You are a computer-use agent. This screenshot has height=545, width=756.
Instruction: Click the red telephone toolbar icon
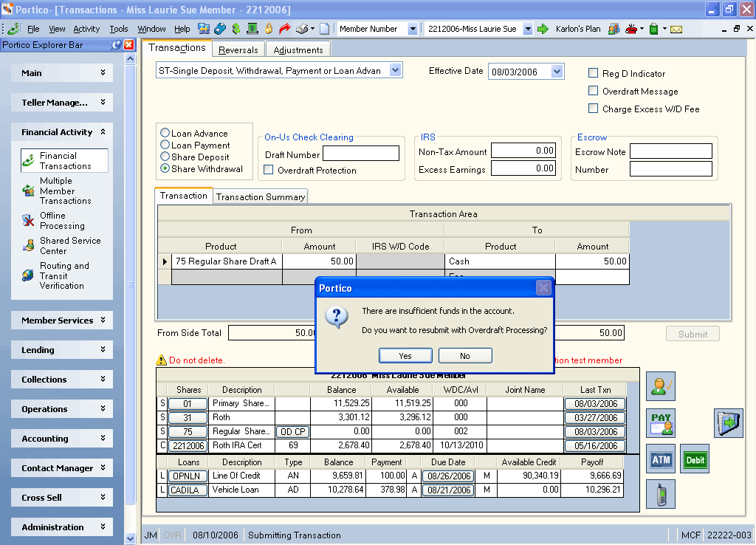click(x=631, y=29)
